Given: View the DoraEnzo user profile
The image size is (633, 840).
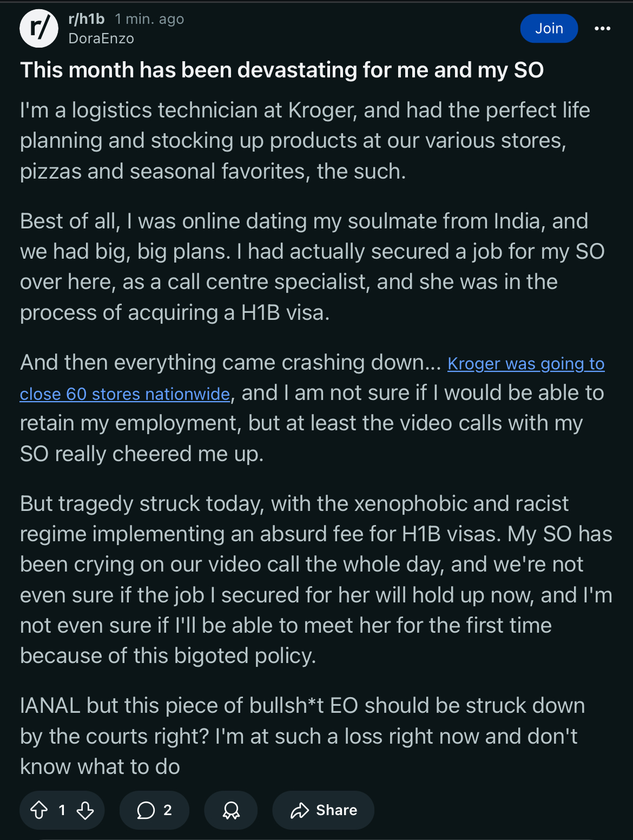Looking at the screenshot, I should [x=101, y=38].
